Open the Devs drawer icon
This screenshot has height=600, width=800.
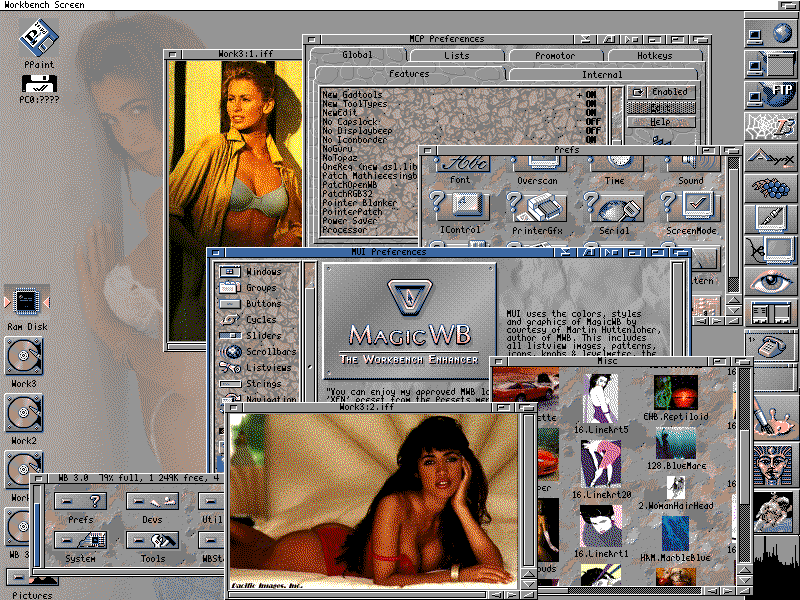tap(152, 502)
